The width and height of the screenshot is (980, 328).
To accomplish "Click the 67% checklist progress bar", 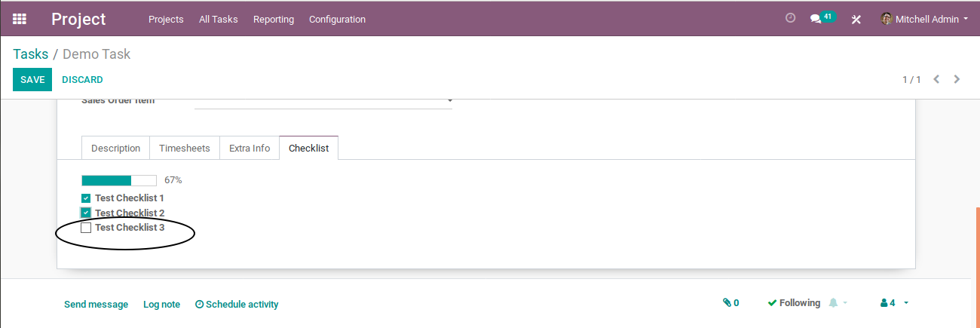I will [119, 180].
